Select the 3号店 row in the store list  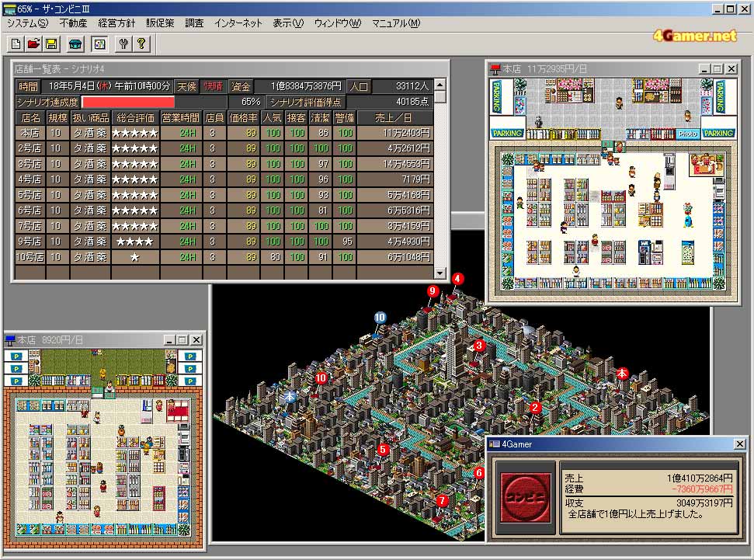(224, 164)
